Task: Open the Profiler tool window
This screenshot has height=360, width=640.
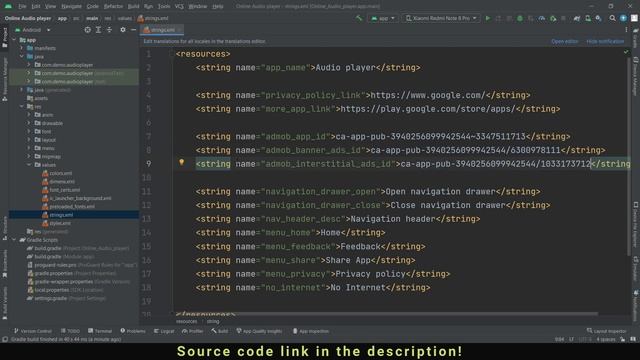Action: [x=193, y=331]
